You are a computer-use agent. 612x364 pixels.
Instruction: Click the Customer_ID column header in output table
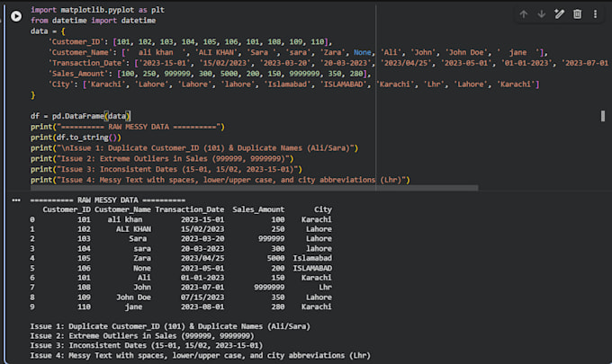67,209
